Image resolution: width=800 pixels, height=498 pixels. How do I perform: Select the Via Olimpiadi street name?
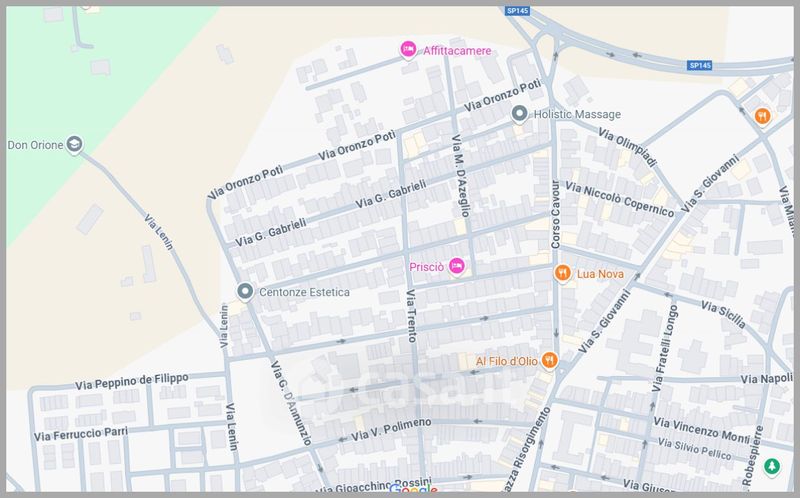tap(627, 147)
